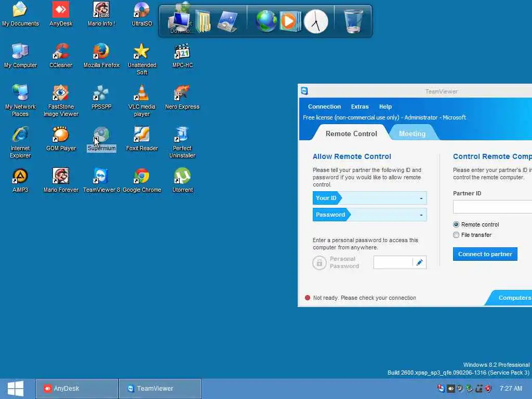The image size is (532, 399).
Task: Edit personal password with pencil icon
Action: [419, 262]
